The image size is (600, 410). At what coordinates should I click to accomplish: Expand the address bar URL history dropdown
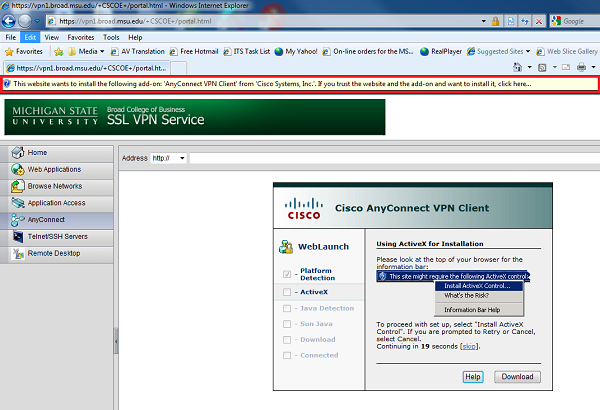[x=484, y=21]
